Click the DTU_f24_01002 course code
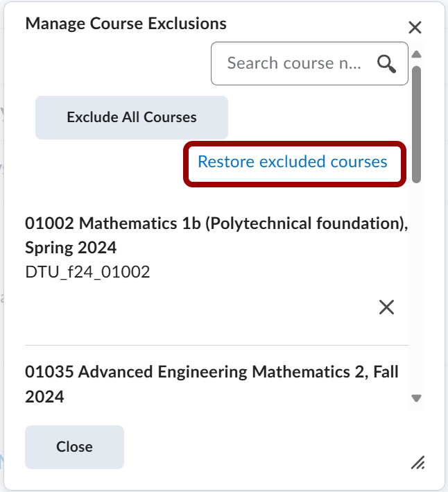 (x=87, y=272)
